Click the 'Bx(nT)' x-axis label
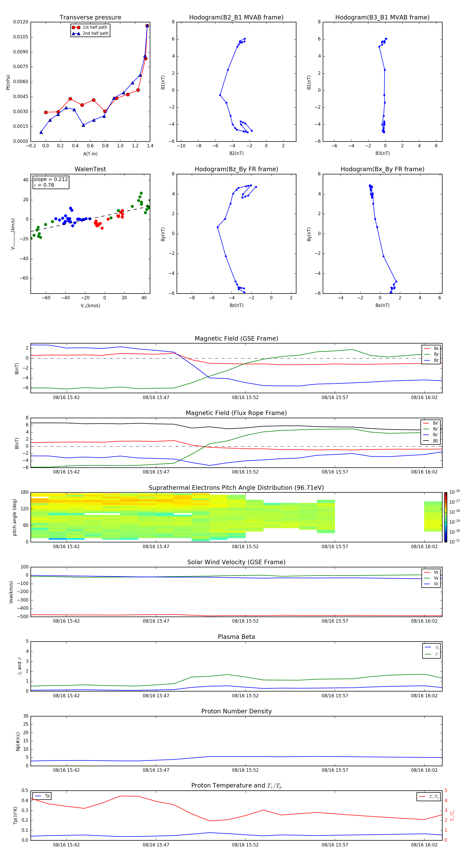Screen dimensions: 473x868 tap(382, 305)
